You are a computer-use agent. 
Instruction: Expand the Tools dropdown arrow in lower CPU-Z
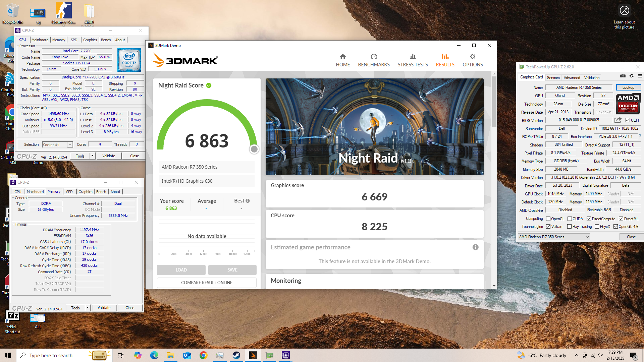click(x=88, y=308)
